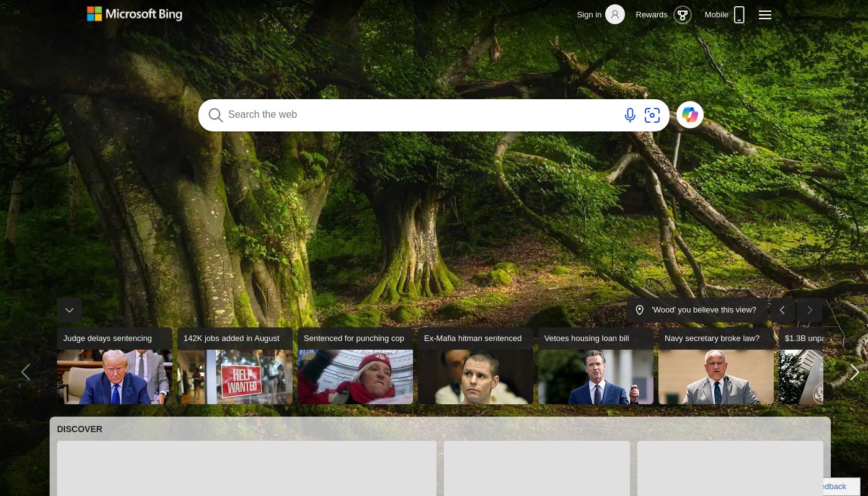Collapse the news carousel with chevron down

[x=69, y=310]
